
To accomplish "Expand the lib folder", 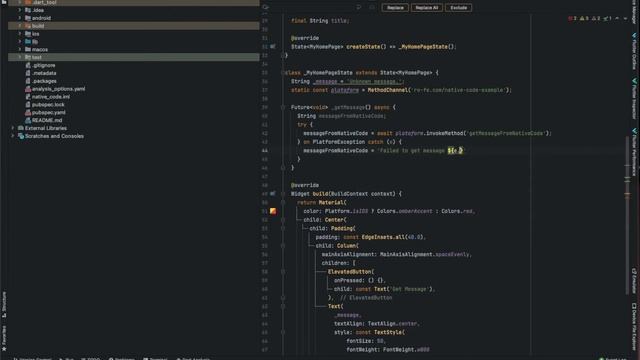I will pos(20,42).
